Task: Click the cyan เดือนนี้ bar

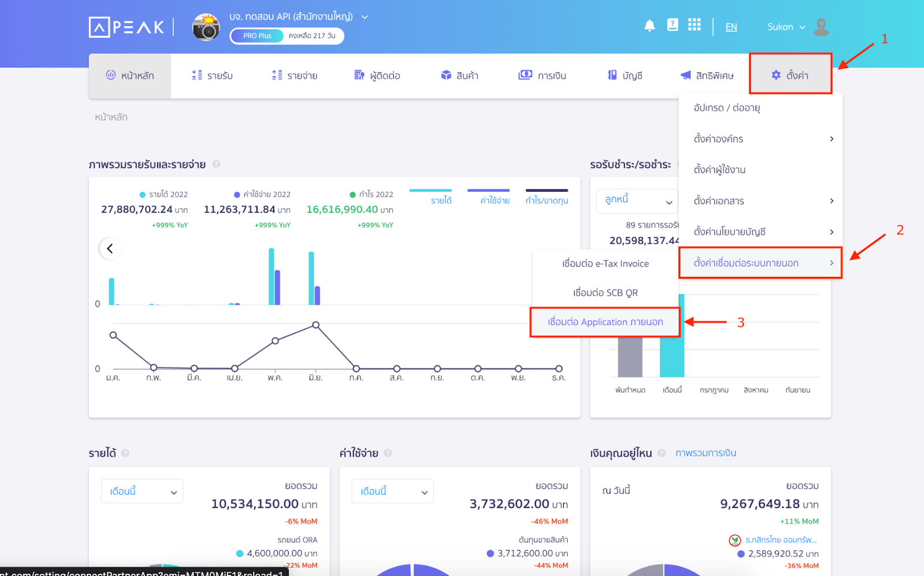Action: click(672, 357)
